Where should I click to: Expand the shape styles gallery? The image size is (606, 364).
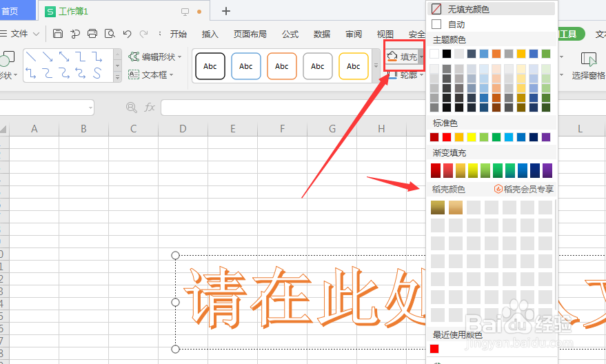376,65
